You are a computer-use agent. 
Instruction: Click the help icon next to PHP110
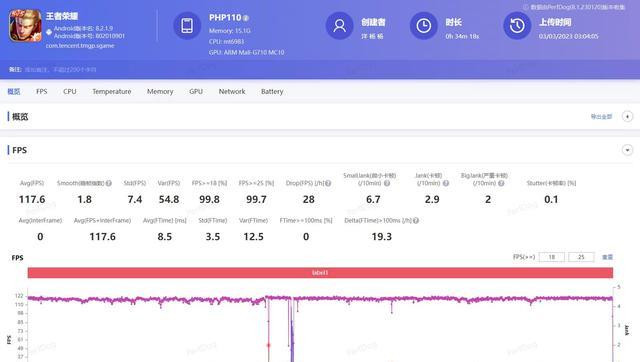point(246,18)
